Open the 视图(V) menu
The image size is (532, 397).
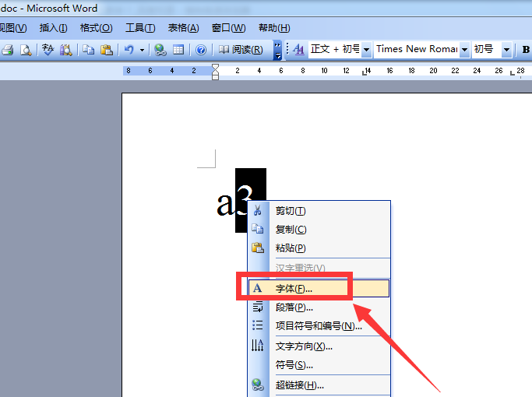click(13, 28)
